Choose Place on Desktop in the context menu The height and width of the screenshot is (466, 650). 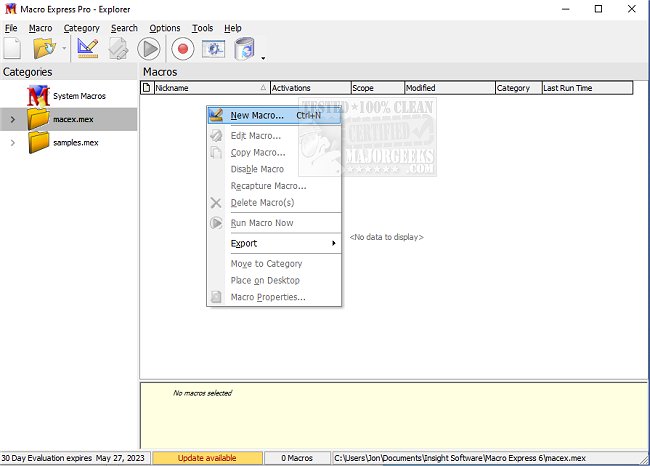point(274,280)
